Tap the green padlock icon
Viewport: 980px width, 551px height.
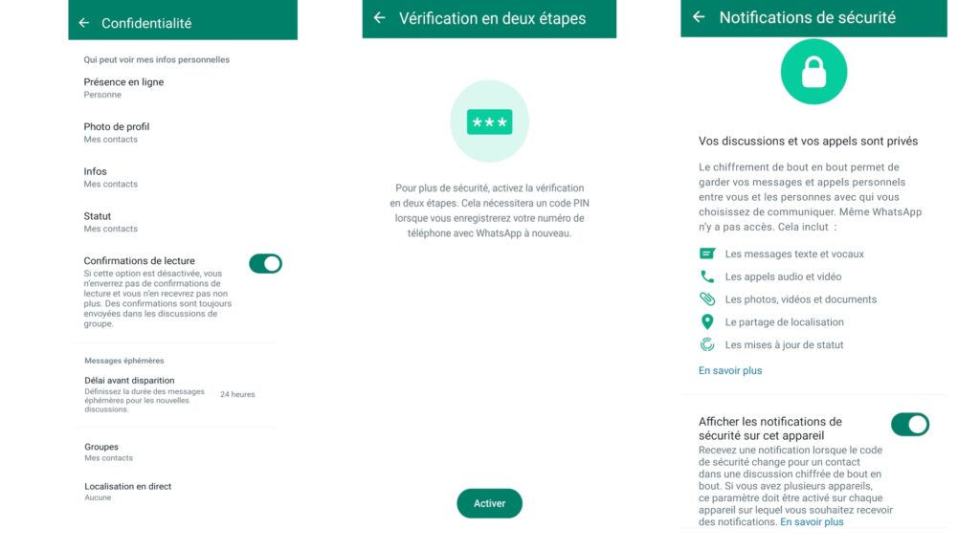click(x=813, y=71)
